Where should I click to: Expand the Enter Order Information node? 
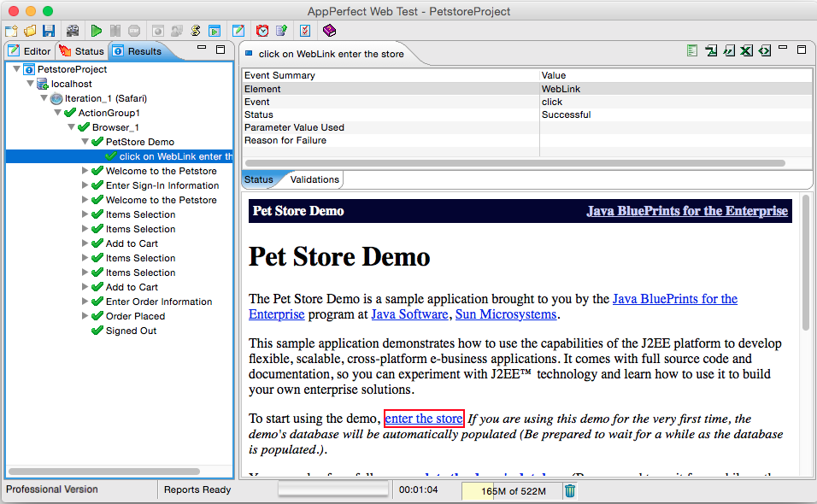(x=85, y=301)
